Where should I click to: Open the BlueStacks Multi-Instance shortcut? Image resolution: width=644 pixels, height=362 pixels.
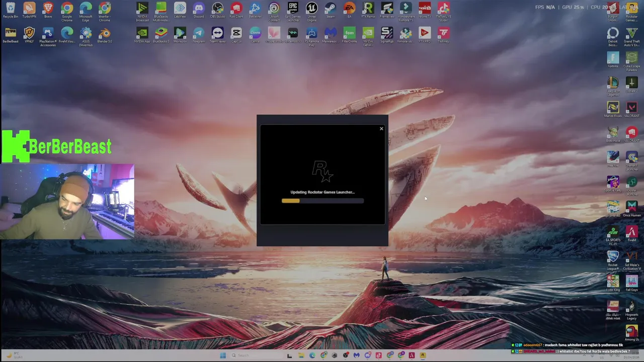point(161,11)
